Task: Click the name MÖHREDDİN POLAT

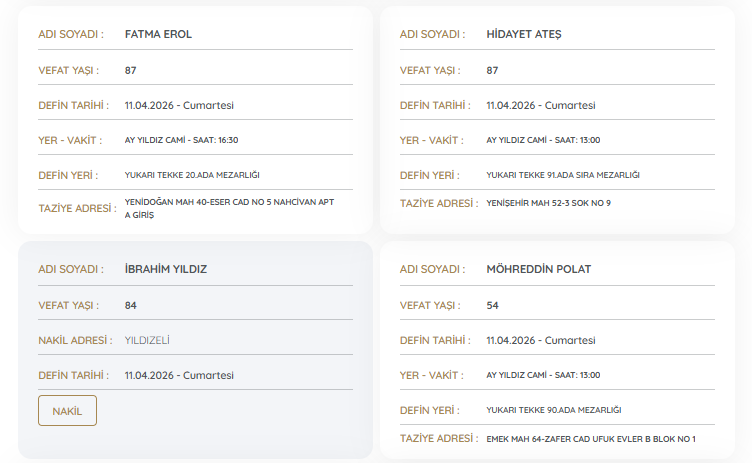Action: [538, 269]
